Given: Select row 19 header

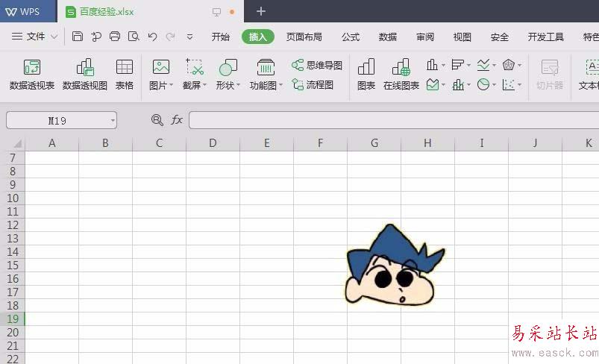Looking at the screenshot, I should [x=13, y=319].
